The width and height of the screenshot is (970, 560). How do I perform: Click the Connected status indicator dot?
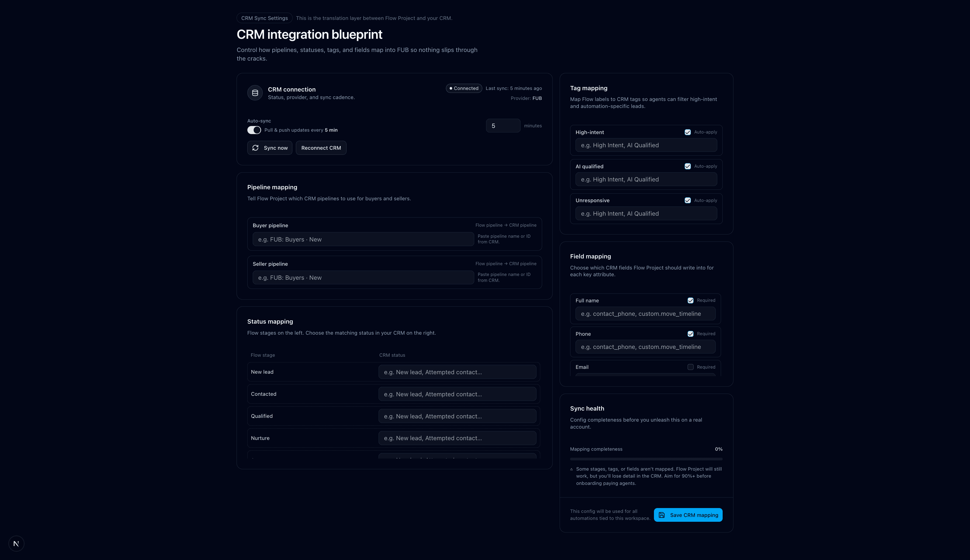click(451, 88)
